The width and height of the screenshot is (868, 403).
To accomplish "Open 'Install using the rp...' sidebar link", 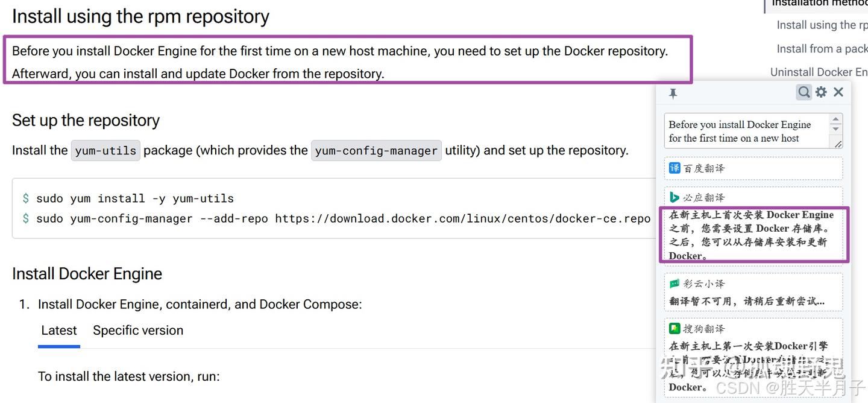I will [822, 25].
